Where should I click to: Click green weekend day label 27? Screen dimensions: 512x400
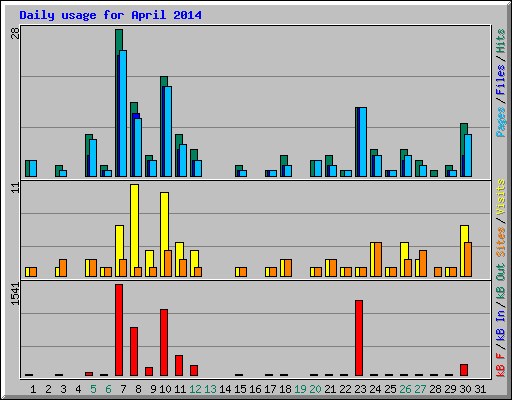pos(420,389)
